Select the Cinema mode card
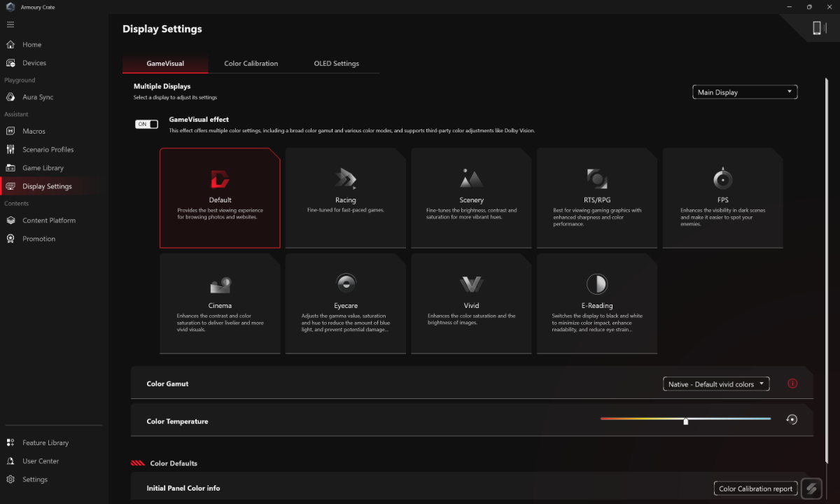This screenshot has height=504, width=840. tap(220, 304)
